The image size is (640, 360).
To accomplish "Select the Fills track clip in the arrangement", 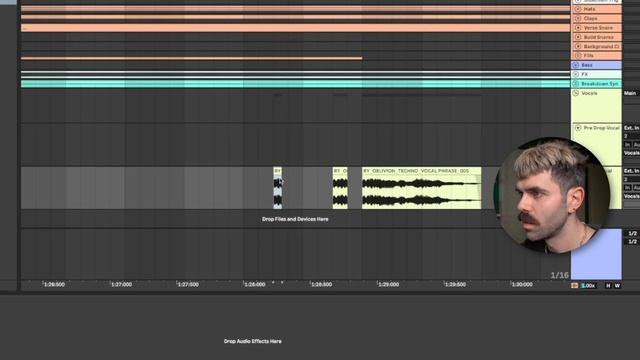I will pyautogui.click(x=191, y=58).
